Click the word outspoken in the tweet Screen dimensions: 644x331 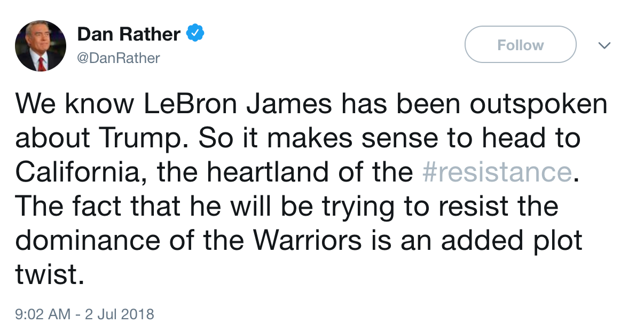(x=539, y=104)
